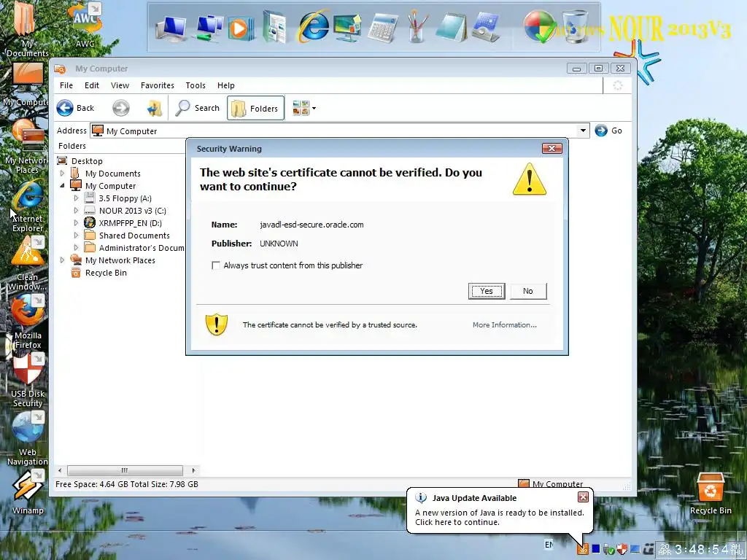This screenshot has height=560, width=747.
Task: Launch Winamp desktop shortcut
Action: point(28,492)
